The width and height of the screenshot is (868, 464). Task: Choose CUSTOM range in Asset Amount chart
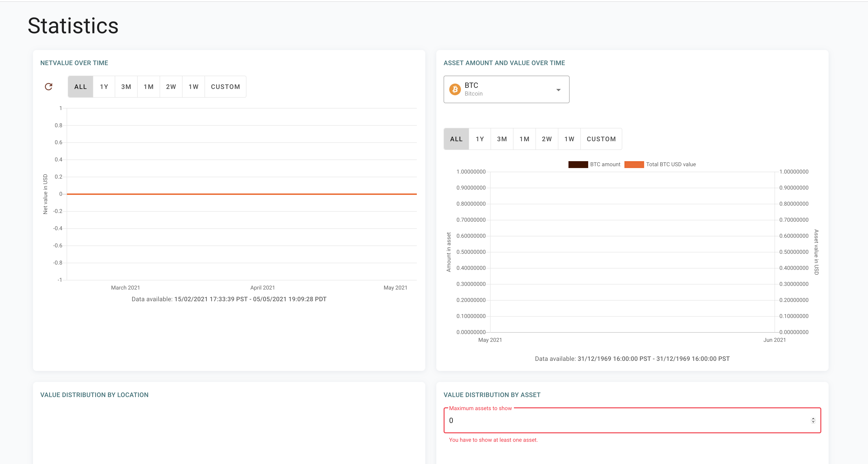coord(601,139)
